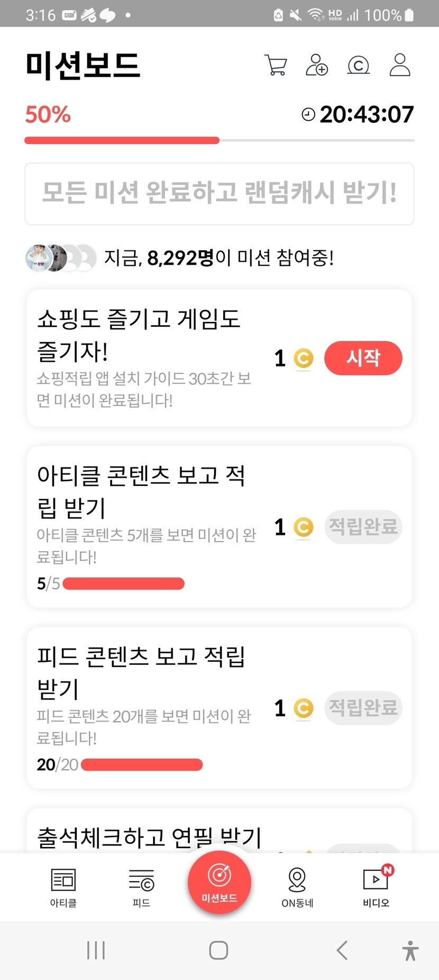439x980 pixels.
Task: Open the shopping cart icon
Action: pos(276,66)
